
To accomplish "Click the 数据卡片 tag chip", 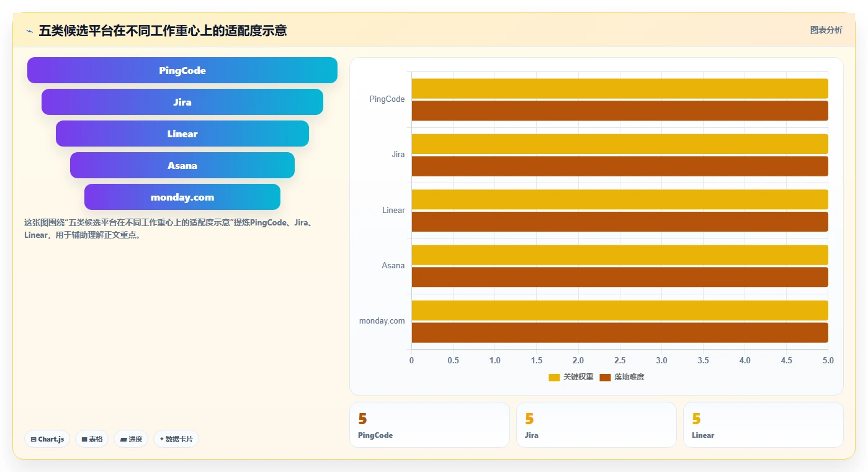I will pos(176,439).
